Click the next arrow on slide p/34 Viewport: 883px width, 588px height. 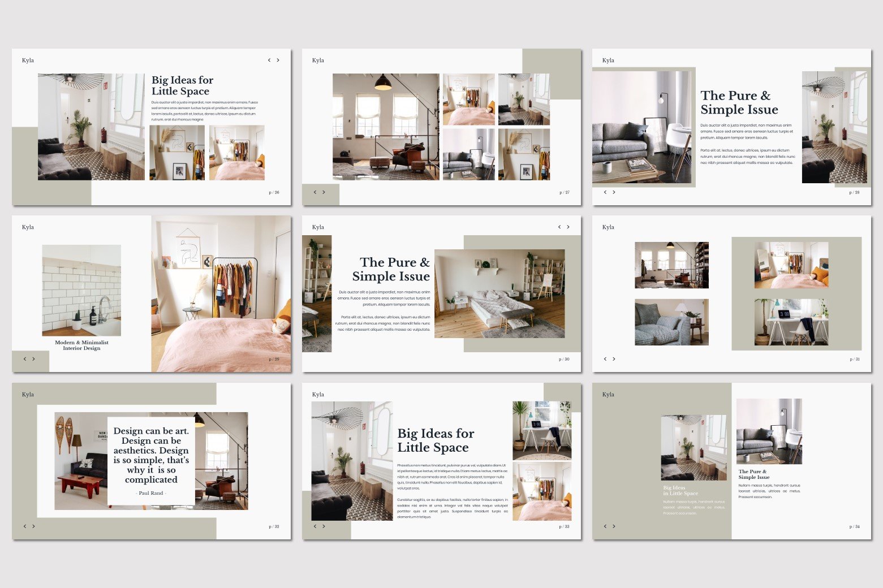point(614,526)
